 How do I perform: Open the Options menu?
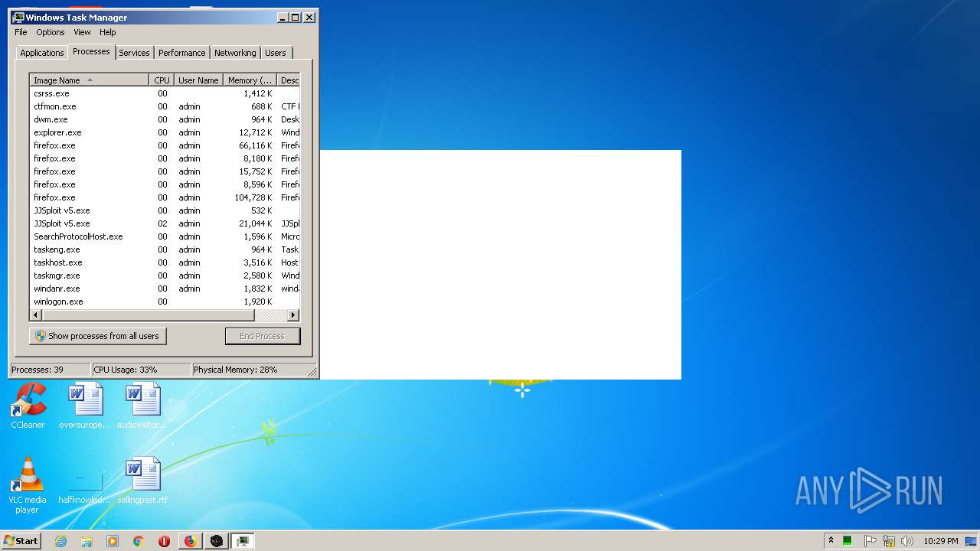tap(51, 32)
